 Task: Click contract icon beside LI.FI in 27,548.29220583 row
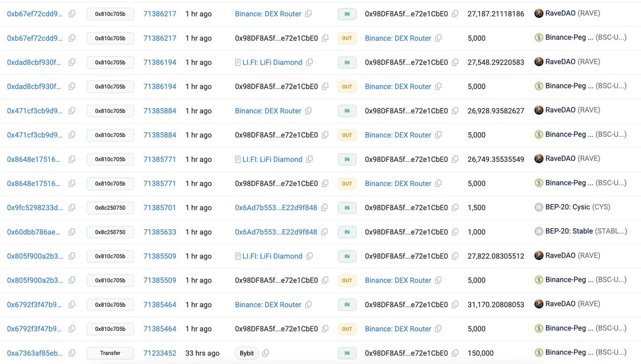[238, 63]
